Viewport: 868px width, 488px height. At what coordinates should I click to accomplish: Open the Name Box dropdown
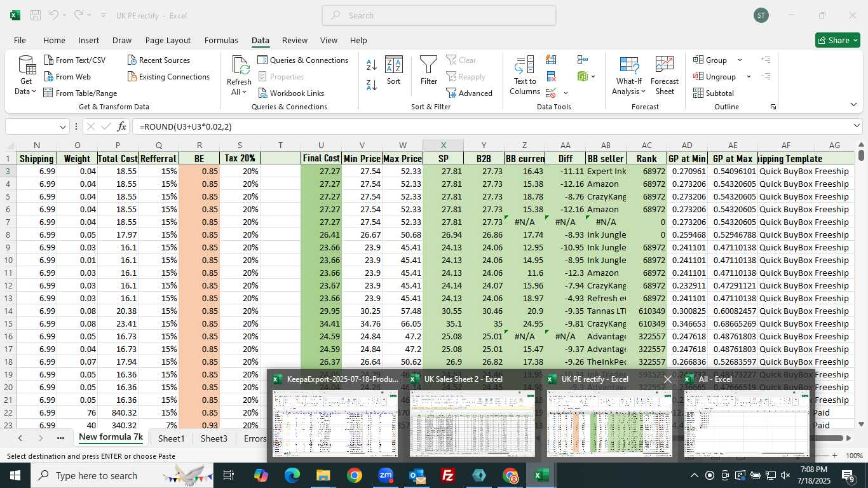[x=63, y=127]
